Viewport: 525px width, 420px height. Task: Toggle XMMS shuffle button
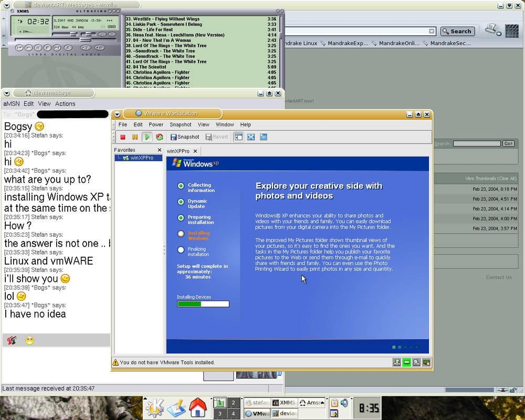point(86,48)
